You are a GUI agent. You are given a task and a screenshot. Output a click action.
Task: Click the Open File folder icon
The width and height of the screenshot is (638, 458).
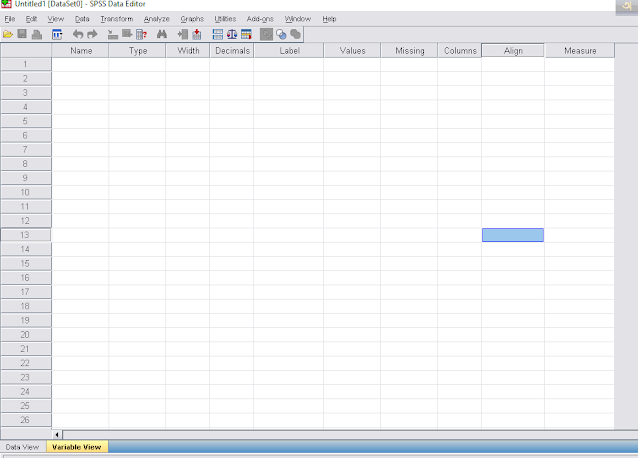tap(8, 35)
